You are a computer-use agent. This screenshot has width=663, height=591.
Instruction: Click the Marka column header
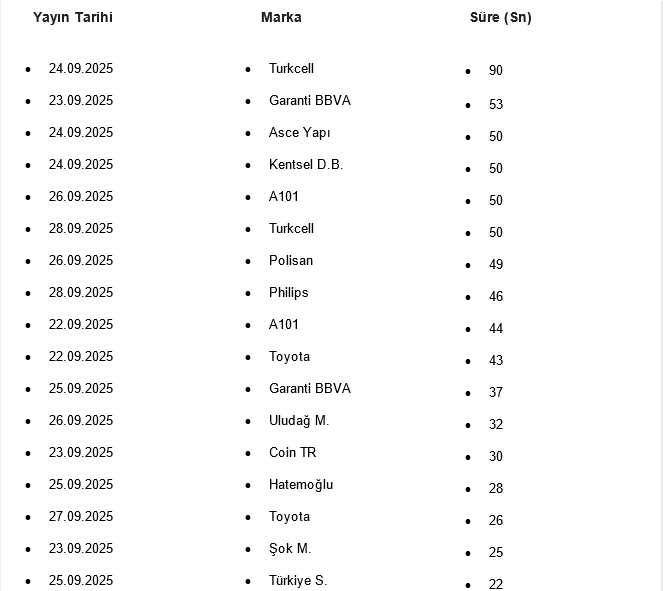click(x=281, y=17)
